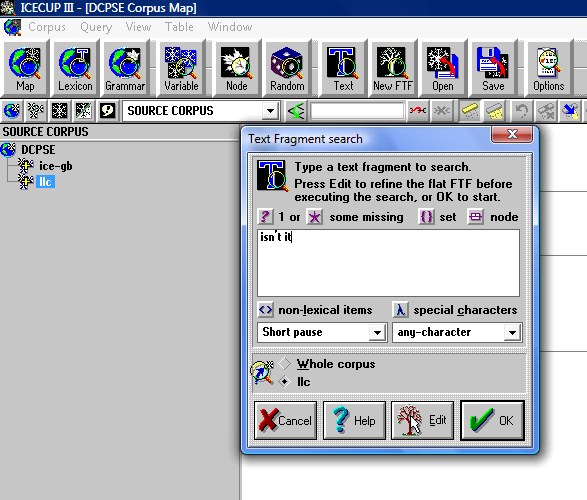Open the any-character dropdown list

pos(512,333)
